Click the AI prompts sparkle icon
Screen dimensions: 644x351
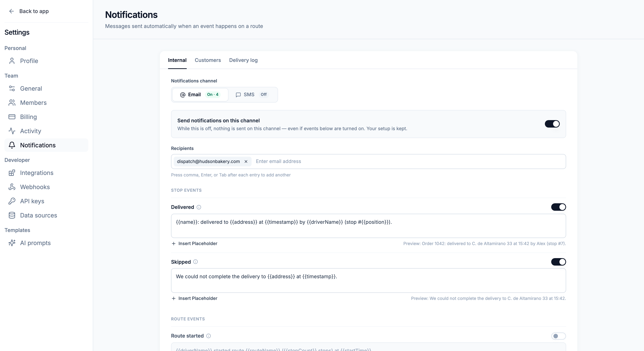click(x=12, y=243)
